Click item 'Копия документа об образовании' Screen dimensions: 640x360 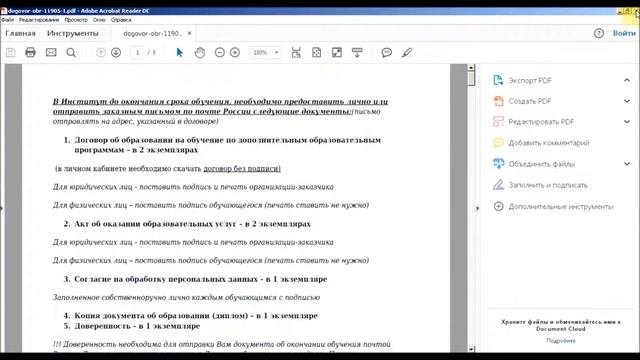(143, 316)
